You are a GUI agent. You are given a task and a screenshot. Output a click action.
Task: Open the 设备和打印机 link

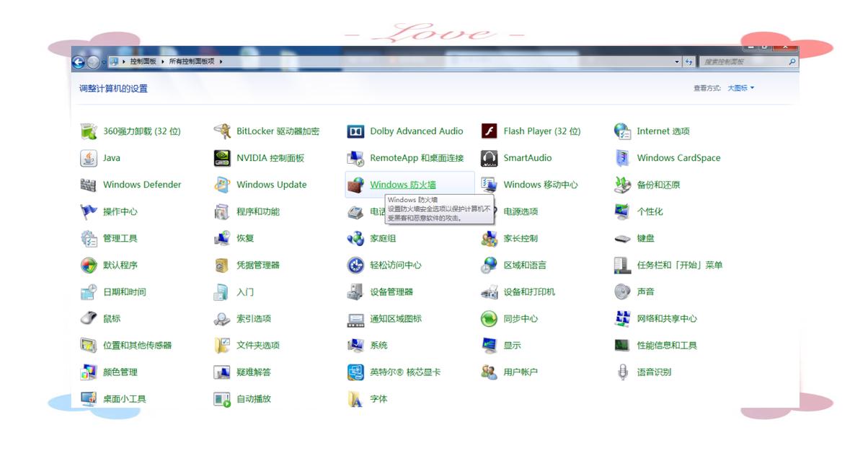pos(529,292)
